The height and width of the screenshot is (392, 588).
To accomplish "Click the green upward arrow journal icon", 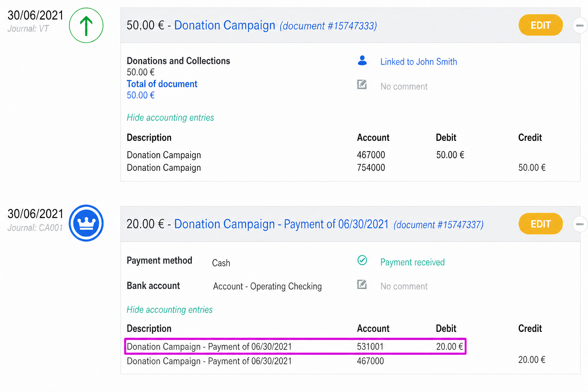I will coord(86,25).
